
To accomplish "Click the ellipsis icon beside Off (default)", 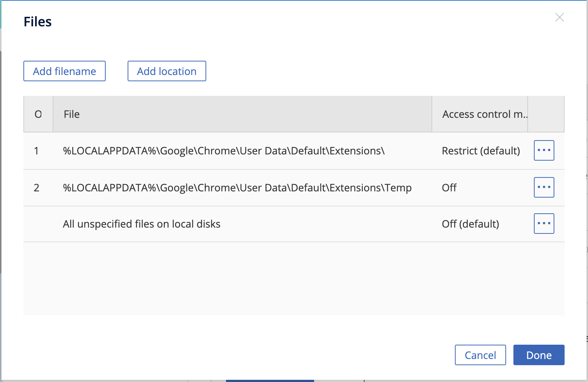I will [x=544, y=224].
